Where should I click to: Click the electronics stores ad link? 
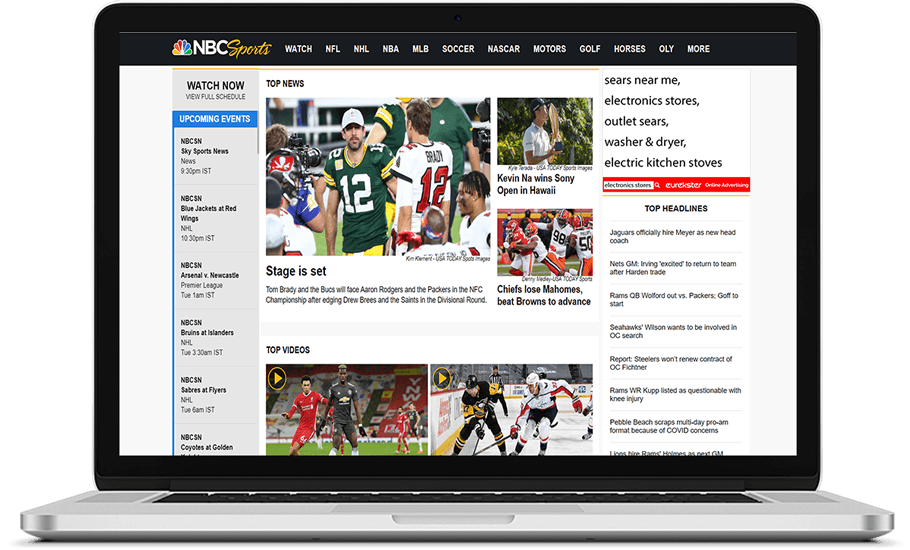point(652,101)
